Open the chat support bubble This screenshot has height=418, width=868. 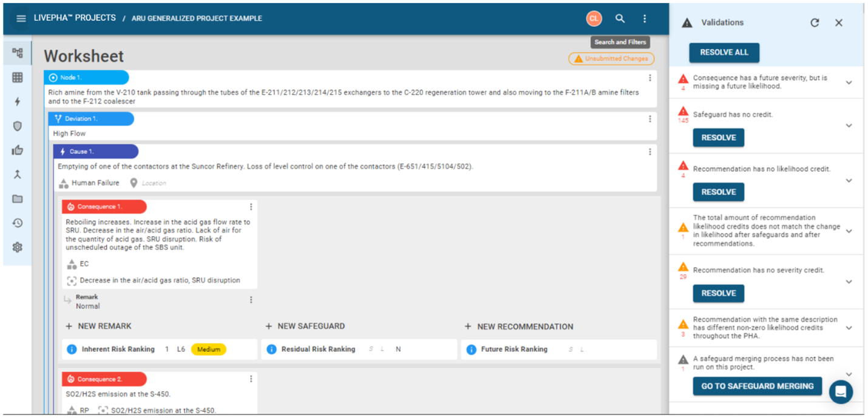point(841,391)
